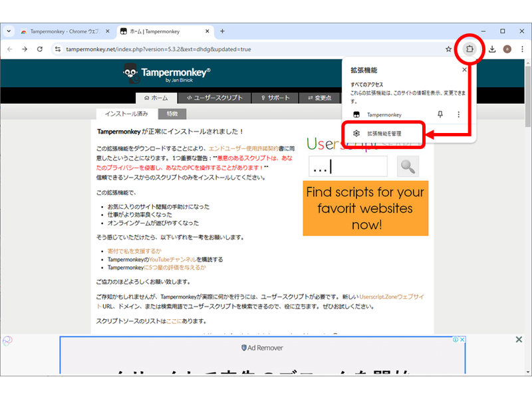Select the インストール済み sub-tab
Image resolution: width=532 pixels, height=399 pixels.
click(126, 114)
